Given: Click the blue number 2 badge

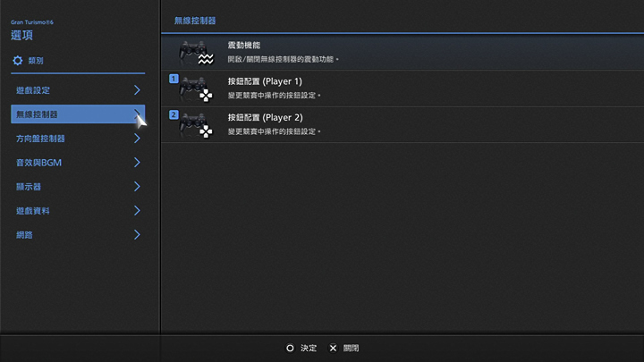Looking at the screenshot, I should coord(174,115).
